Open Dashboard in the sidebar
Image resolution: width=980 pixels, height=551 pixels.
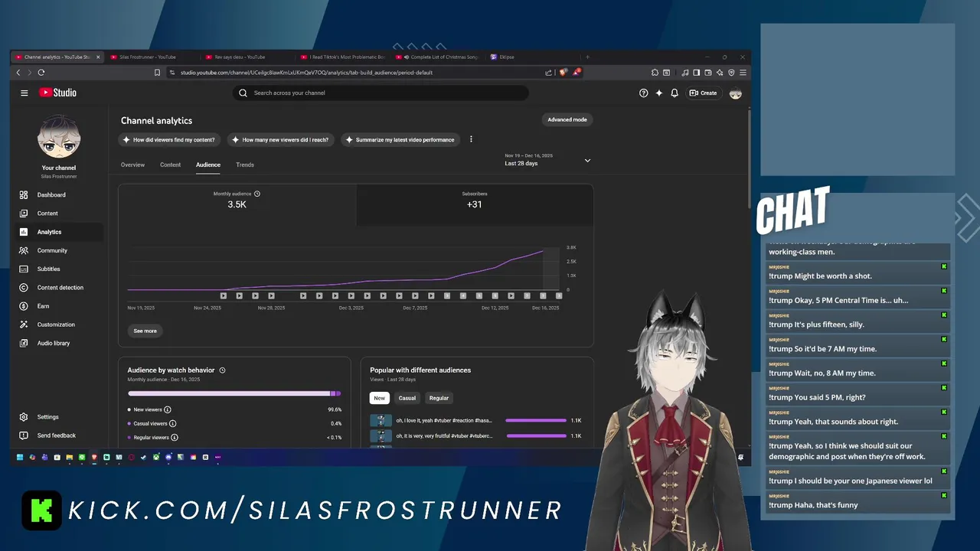[59, 195]
